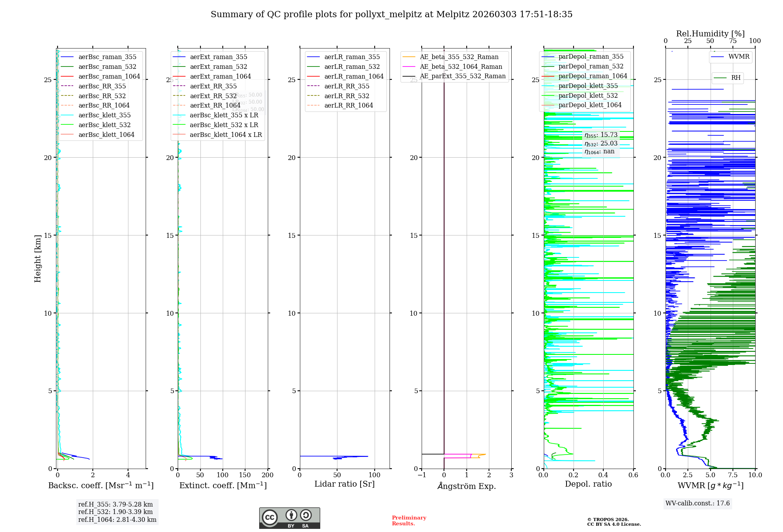Click the SA share-alike circular arrow icon

tap(306, 515)
